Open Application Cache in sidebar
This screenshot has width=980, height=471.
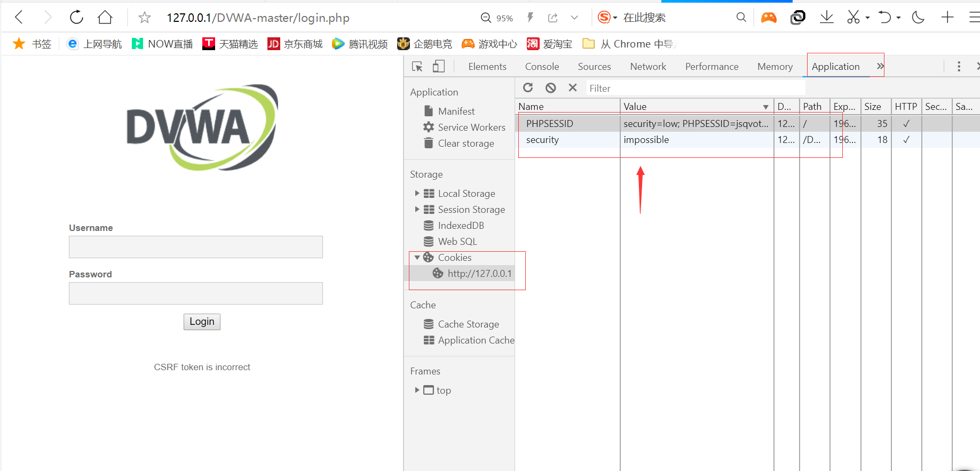tap(476, 340)
